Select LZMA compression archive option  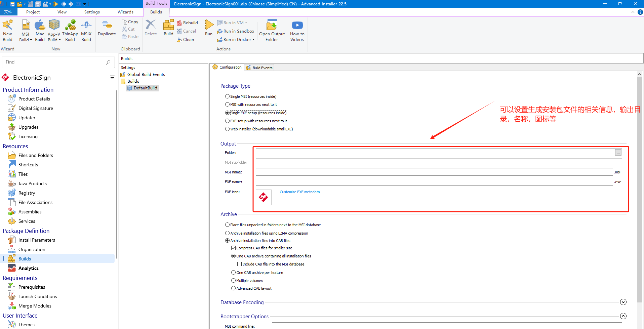point(267,233)
